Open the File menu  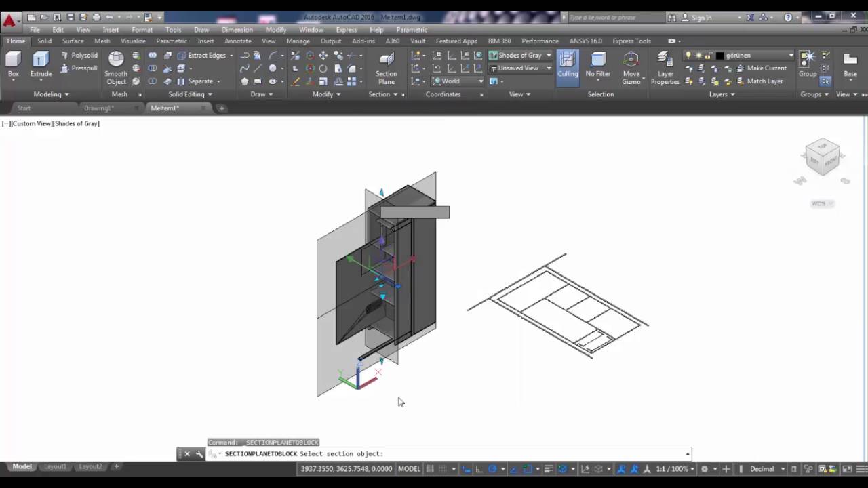[x=35, y=30]
